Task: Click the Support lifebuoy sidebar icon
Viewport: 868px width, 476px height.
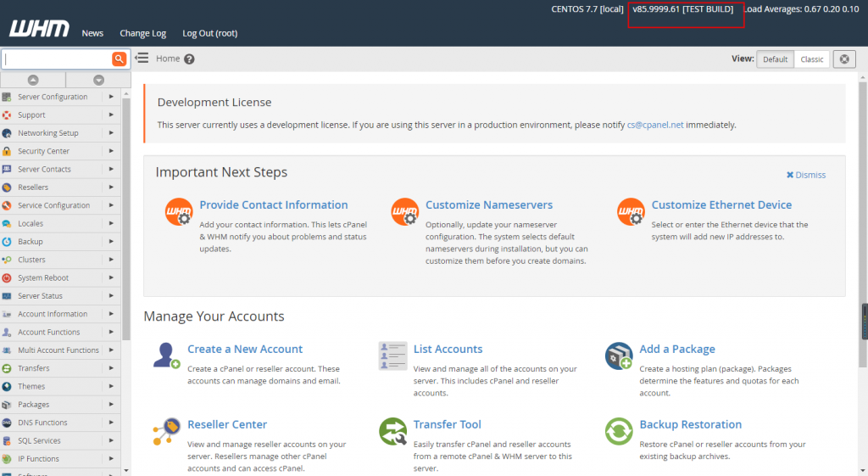Action: point(7,115)
